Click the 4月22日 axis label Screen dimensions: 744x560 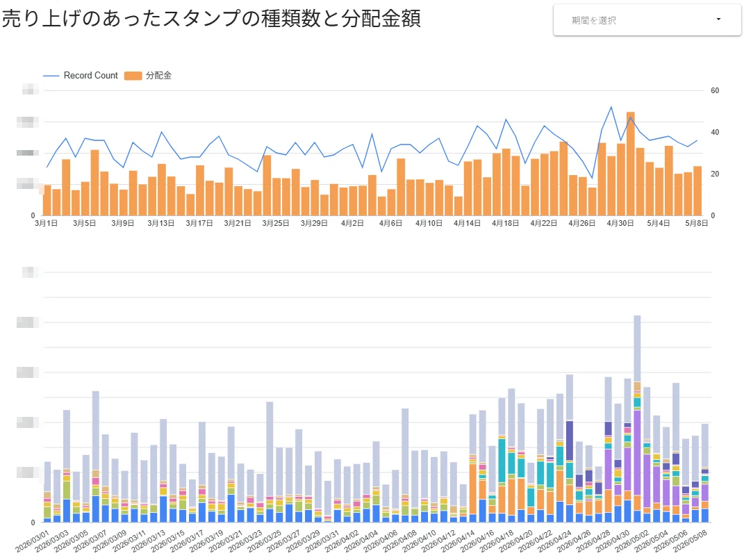[544, 223]
